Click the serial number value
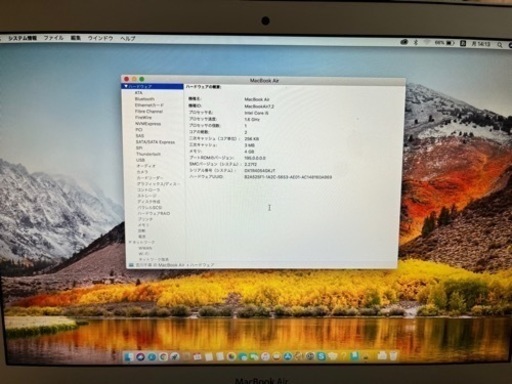 pyautogui.click(x=260, y=171)
